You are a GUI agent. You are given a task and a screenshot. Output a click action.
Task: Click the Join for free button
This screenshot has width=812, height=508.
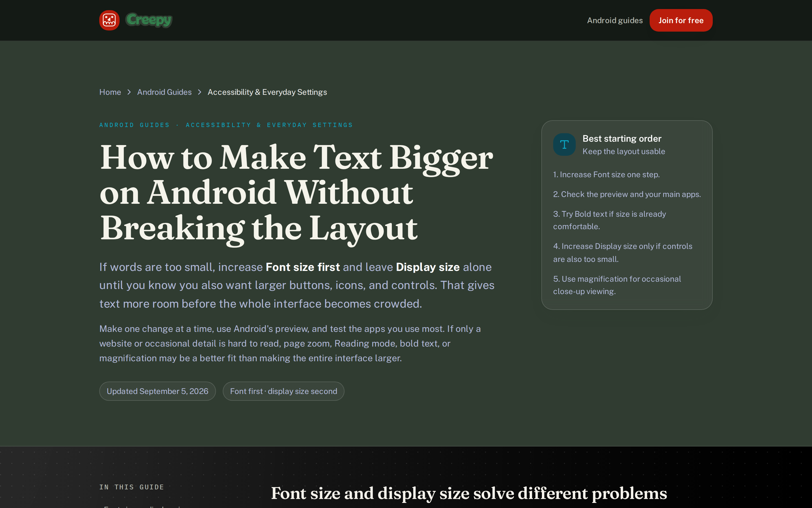(681, 21)
